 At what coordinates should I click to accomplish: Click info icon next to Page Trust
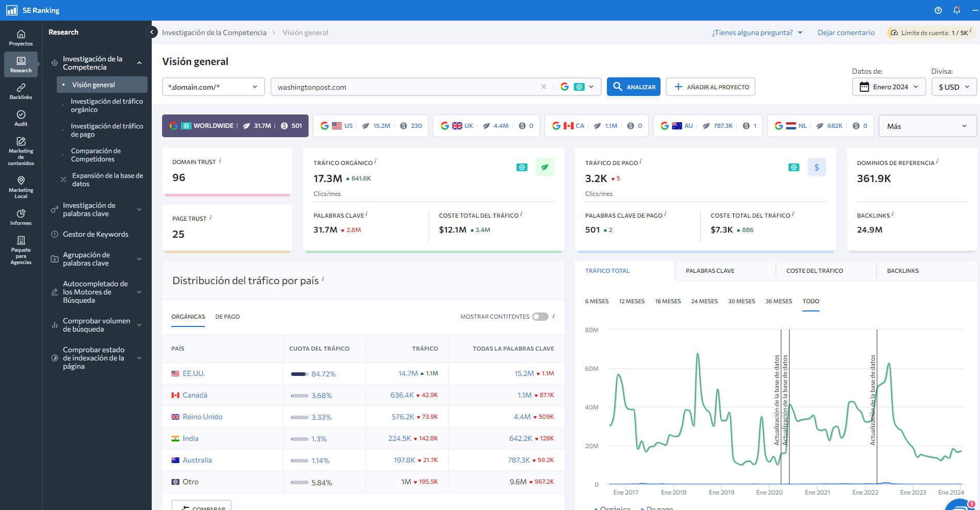coord(211,218)
